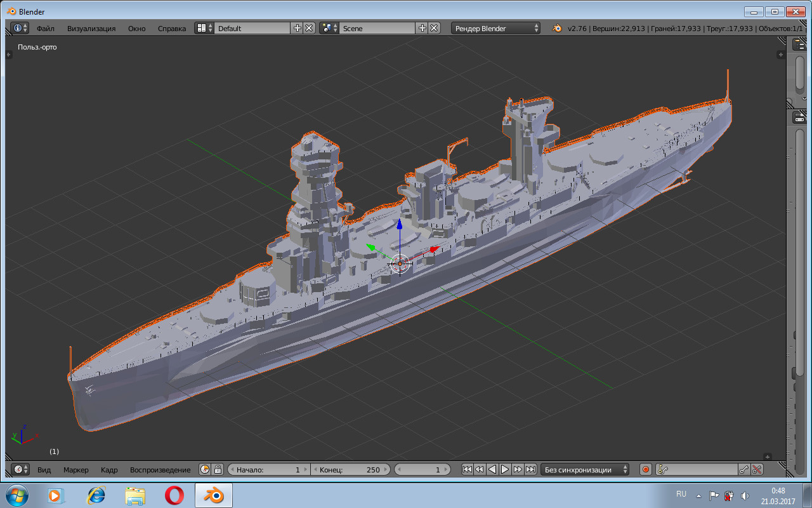This screenshot has height=508, width=812.
Task: Delete the current Scene with X button
Action: tap(434, 28)
